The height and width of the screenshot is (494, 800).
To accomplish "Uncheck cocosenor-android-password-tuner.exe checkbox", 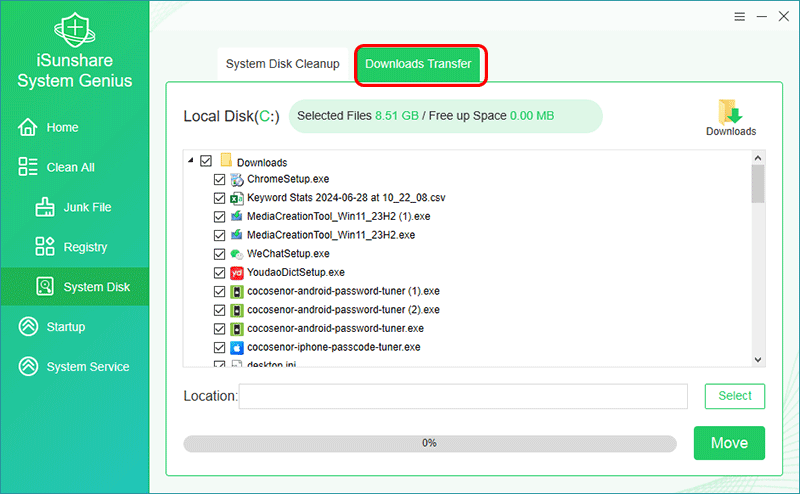I will tap(219, 329).
